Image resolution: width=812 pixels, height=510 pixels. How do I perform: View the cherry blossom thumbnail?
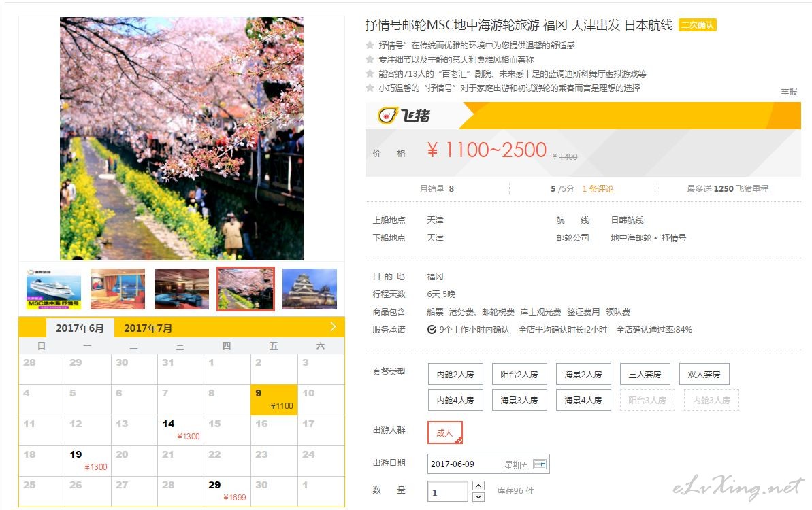(x=246, y=289)
